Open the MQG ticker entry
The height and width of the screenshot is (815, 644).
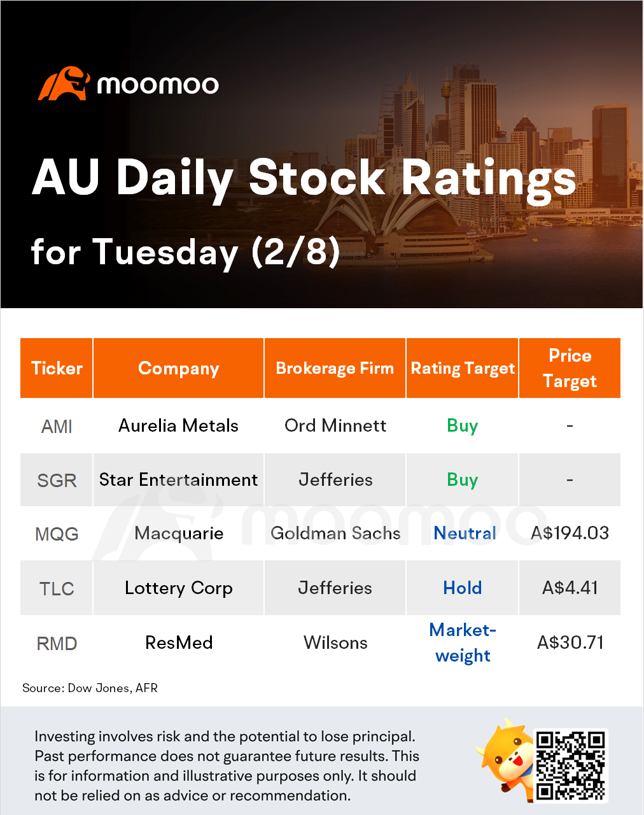[x=57, y=534]
